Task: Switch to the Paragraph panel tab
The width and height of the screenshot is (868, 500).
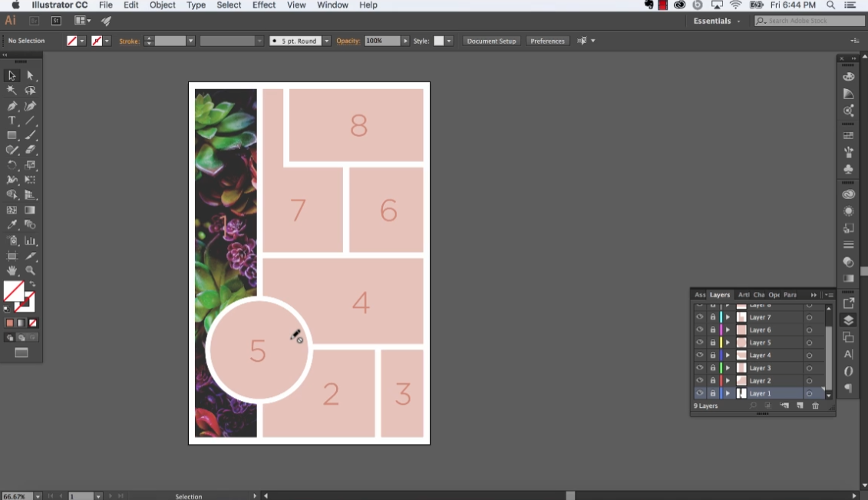Action: coord(790,295)
